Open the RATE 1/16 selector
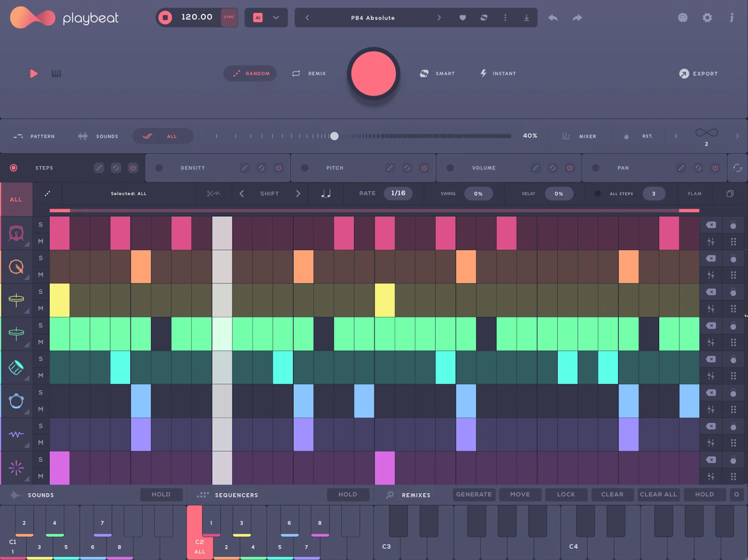748x560 pixels. coord(398,194)
